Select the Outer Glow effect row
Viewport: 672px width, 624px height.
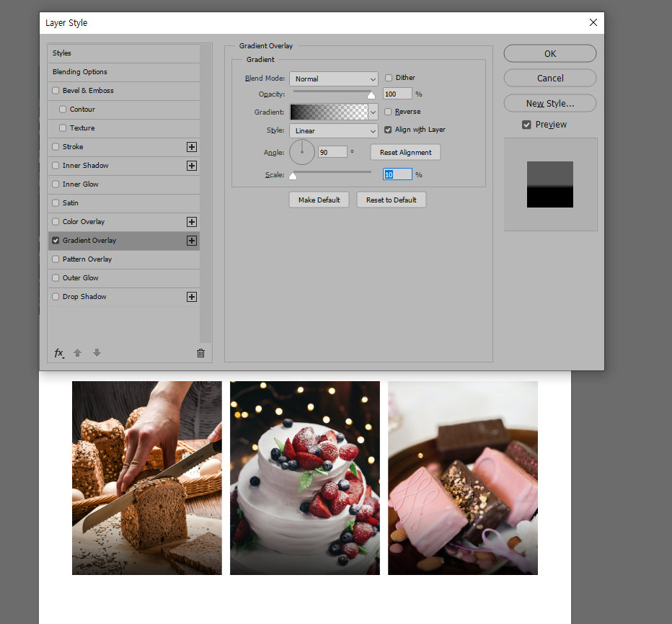(124, 278)
